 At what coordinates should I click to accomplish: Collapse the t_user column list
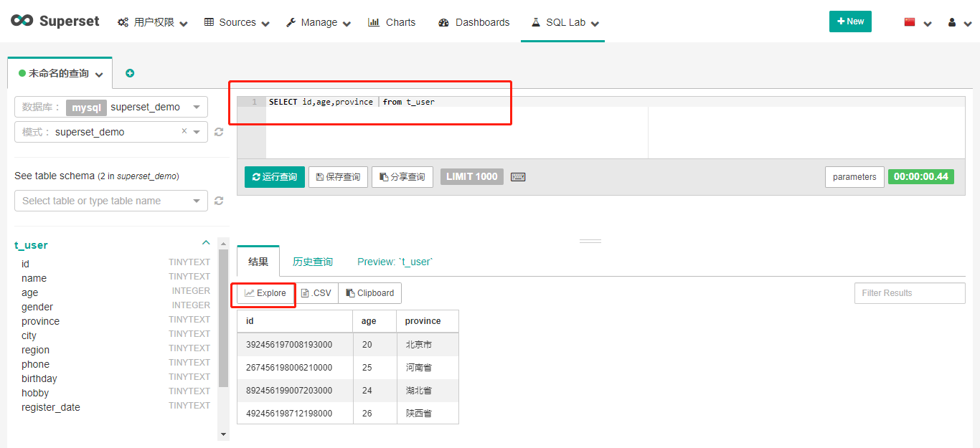click(206, 242)
